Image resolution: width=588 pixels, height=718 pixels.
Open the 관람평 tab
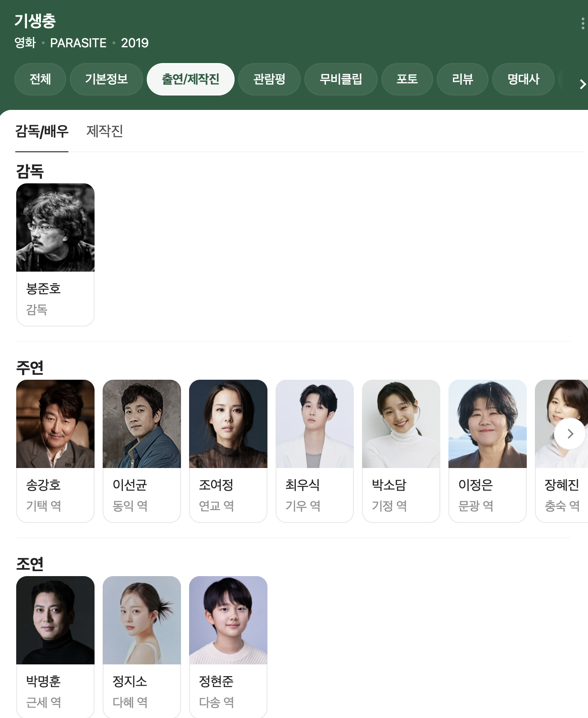point(269,79)
